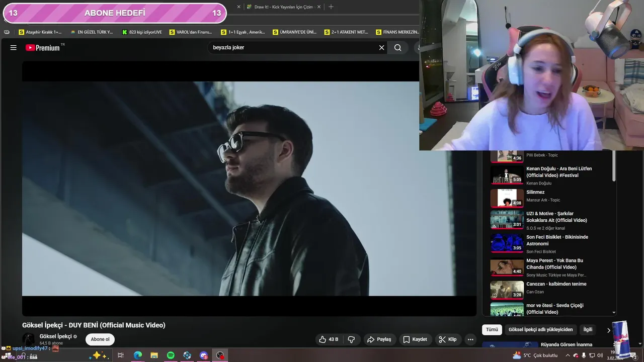Click 'Son Feci Bisiklet' channel text

tap(541, 251)
